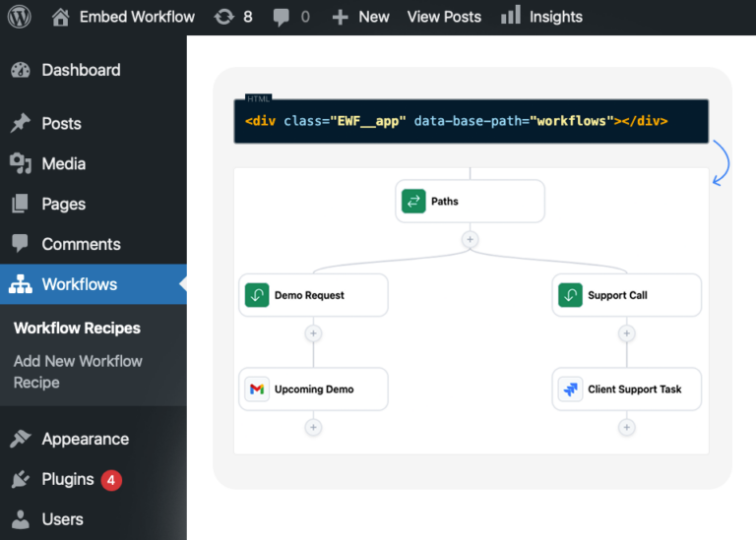
Task: Click the 0 comments count
Action: (x=305, y=17)
